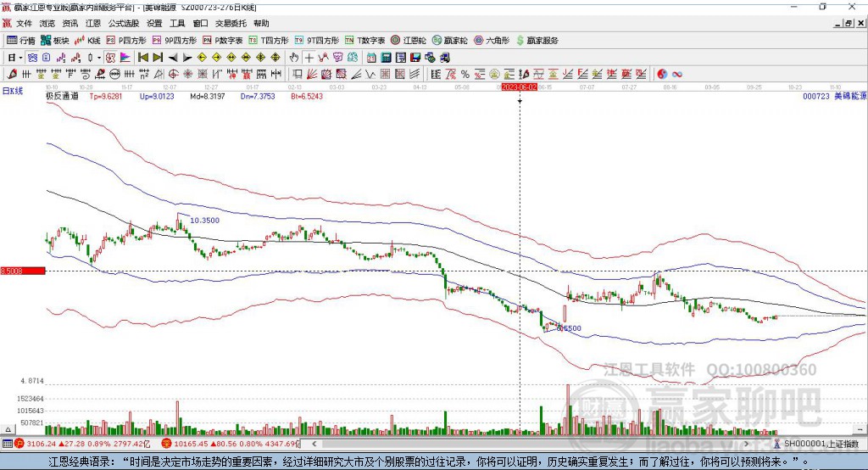This screenshot has width=868, height=470.
Task: Click the 极反通道 indicator name
Action: [62, 96]
